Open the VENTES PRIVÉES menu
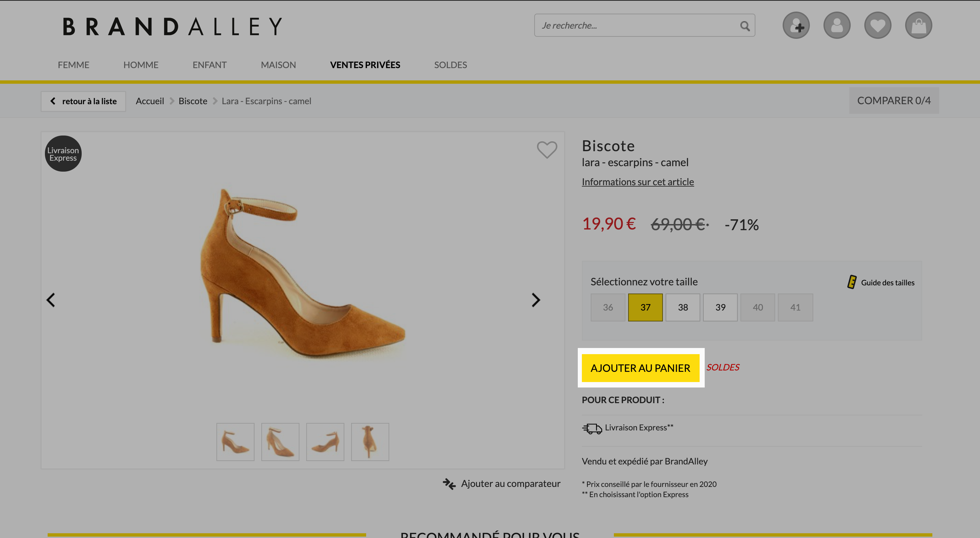The width and height of the screenshot is (980, 538). 365,65
